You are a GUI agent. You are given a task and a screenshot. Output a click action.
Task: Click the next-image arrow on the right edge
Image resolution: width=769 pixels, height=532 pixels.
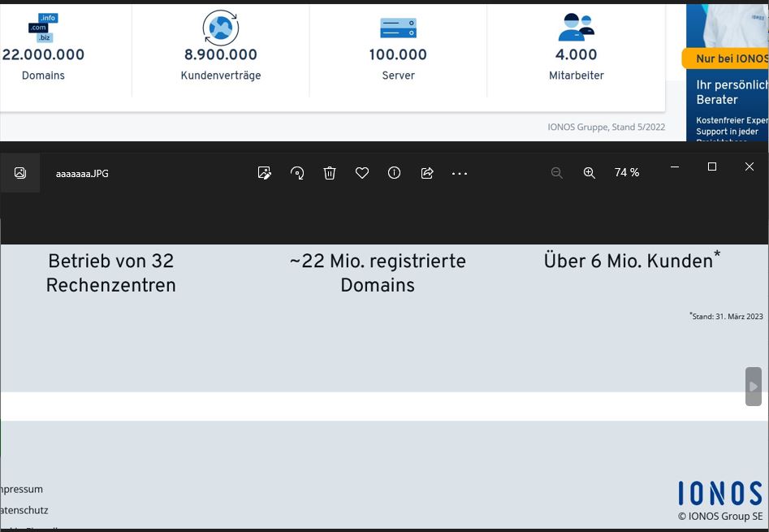coord(753,387)
